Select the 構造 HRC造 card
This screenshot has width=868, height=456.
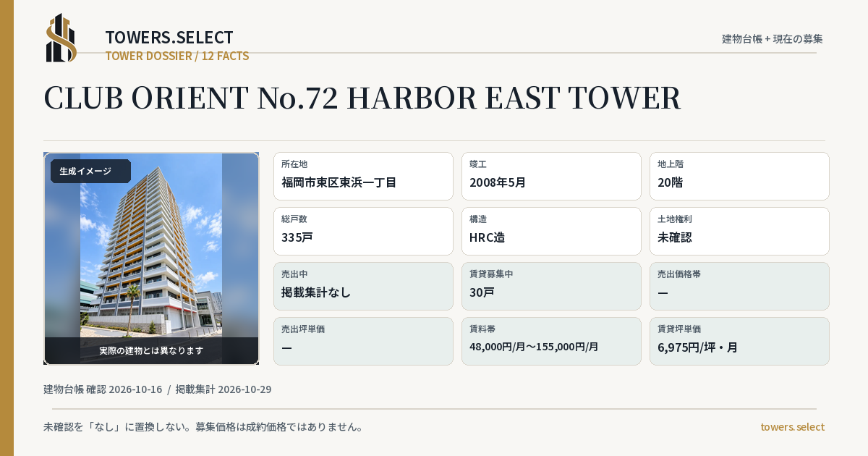551,231
